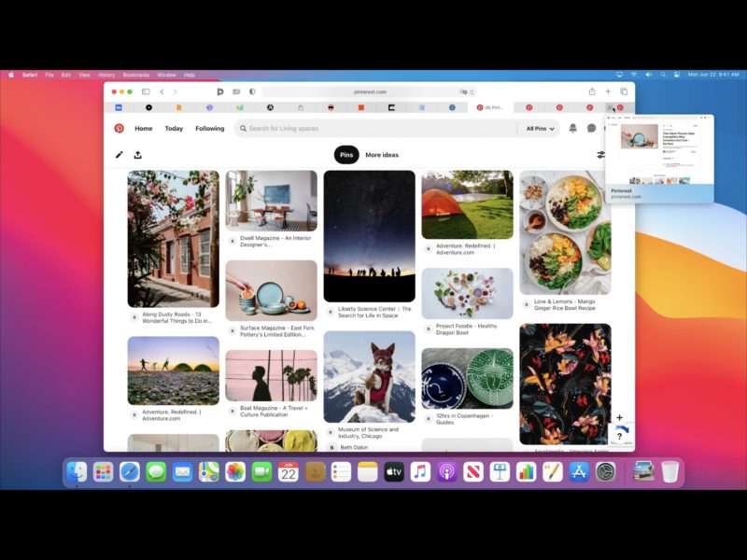This screenshot has width=747, height=560.
Task: Go to Pinterest Home
Action: [144, 129]
